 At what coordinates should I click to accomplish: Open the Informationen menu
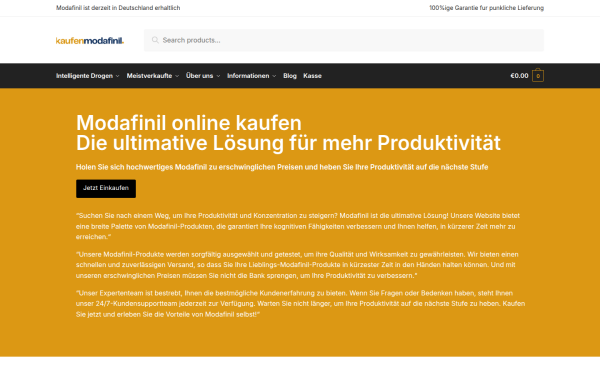248,76
